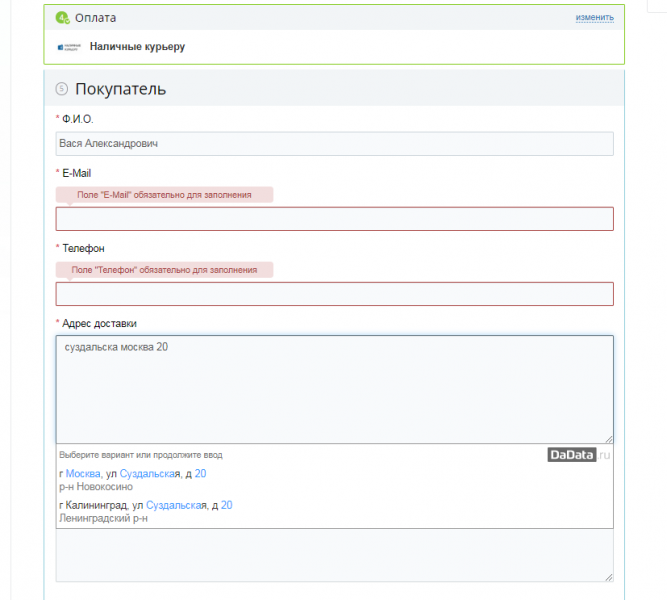The width and height of the screenshot is (667, 600).
Task: Choose suggestion г Калининград, ул Суздальская, д 20
Action: pyautogui.click(x=334, y=511)
